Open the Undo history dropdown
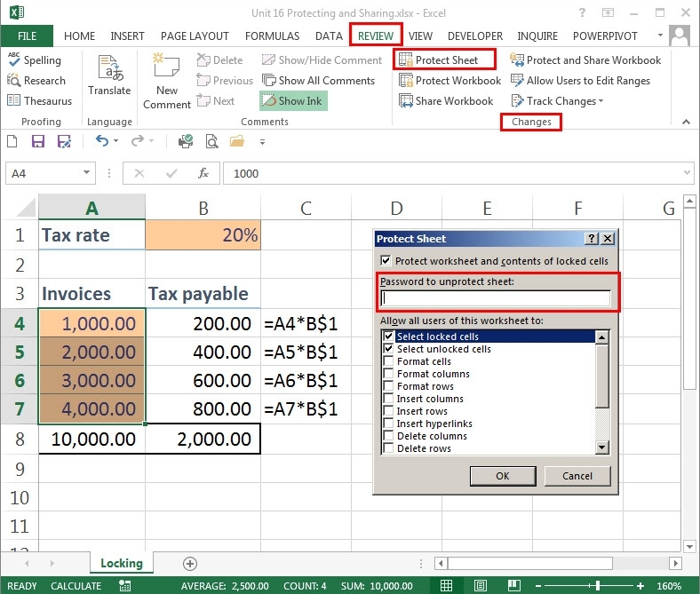Screen dimensions: 700x594 coord(116,141)
